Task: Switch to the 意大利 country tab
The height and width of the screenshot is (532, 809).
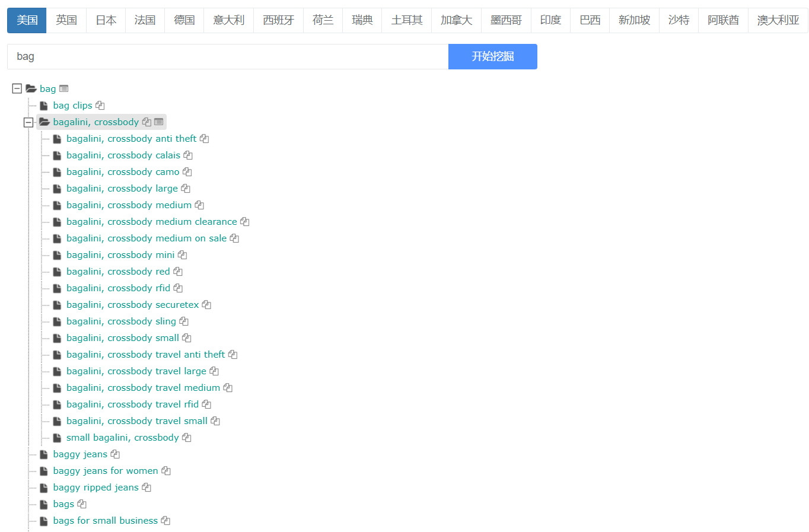Action: (228, 20)
